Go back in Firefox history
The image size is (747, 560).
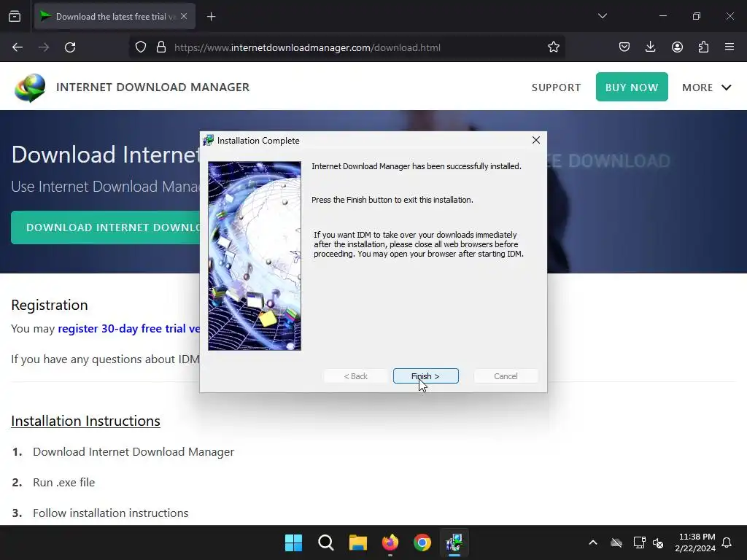(18, 47)
